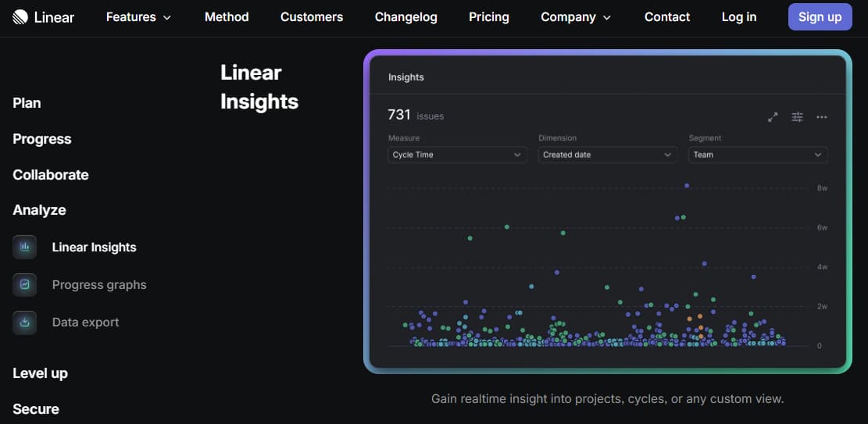The width and height of the screenshot is (868, 424).
Task: Click the Linear logo icon
Action: (20, 17)
